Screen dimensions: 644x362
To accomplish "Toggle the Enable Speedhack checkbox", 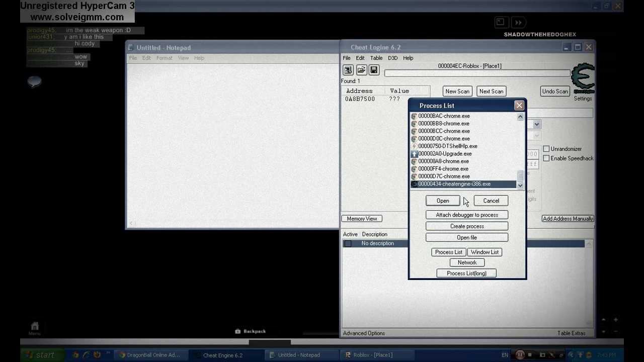I will (x=546, y=158).
